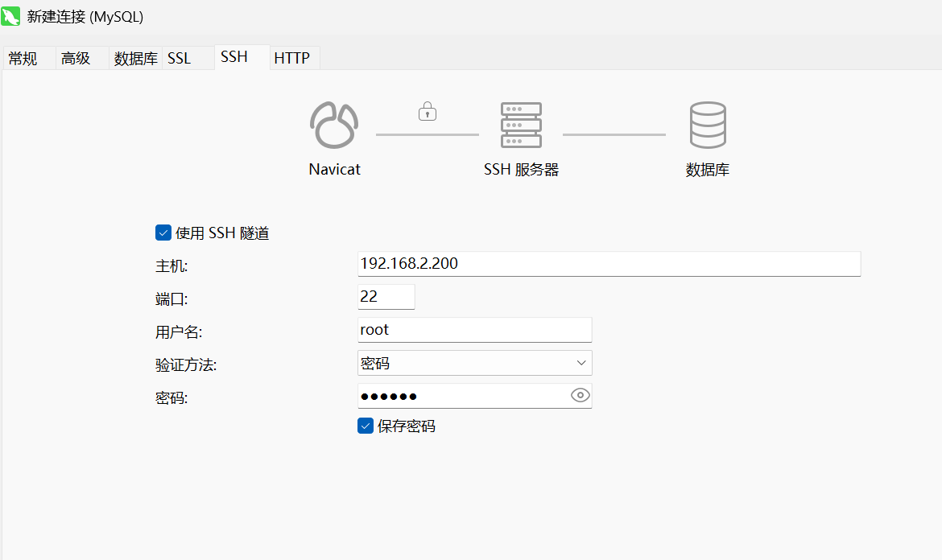
Task: Click the '密码:' field label
Action: 171,398
